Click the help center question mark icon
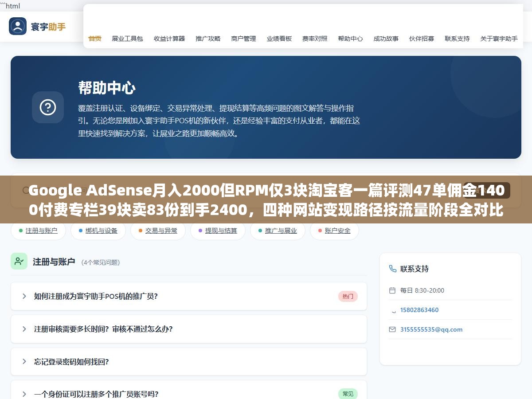The width and height of the screenshot is (532, 399). tap(48, 107)
